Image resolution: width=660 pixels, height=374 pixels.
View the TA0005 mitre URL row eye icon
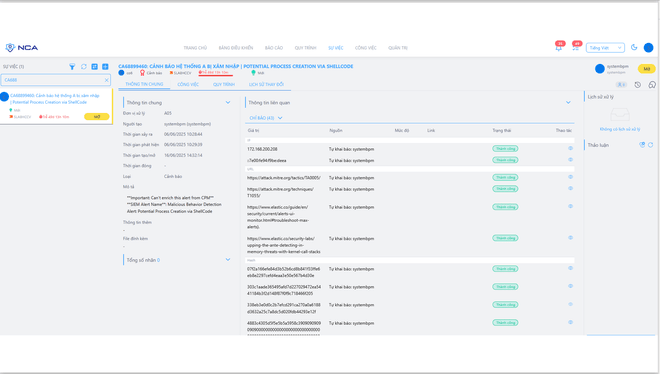(570, 177)
